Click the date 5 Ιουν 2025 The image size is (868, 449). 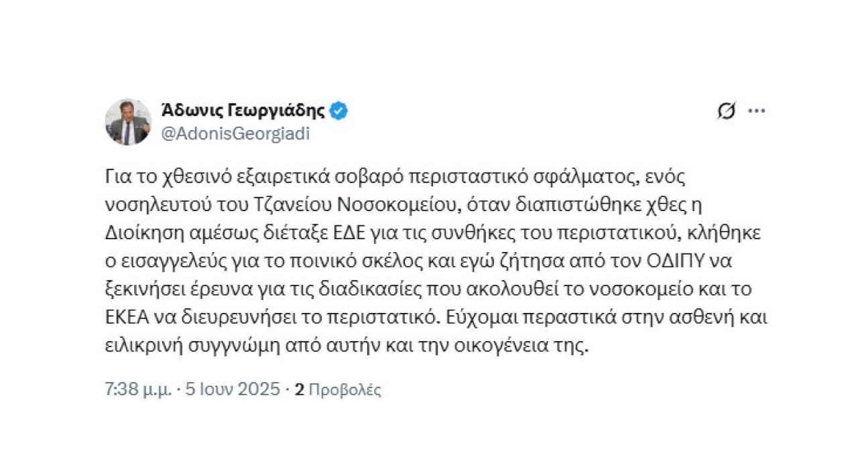tap(232, 389)
